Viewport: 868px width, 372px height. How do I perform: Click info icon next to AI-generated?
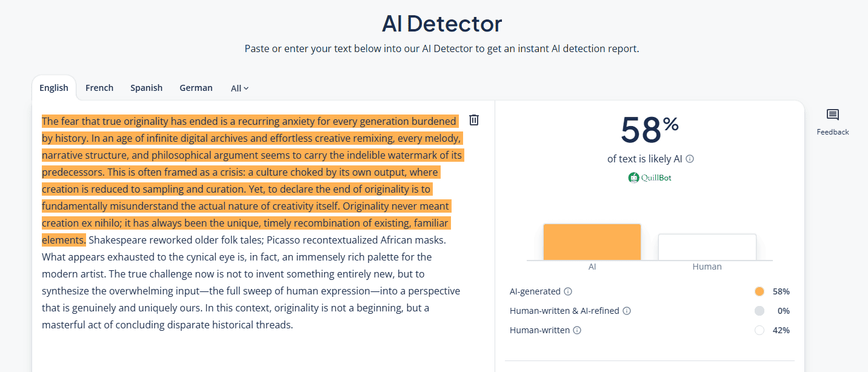point(568,291)
